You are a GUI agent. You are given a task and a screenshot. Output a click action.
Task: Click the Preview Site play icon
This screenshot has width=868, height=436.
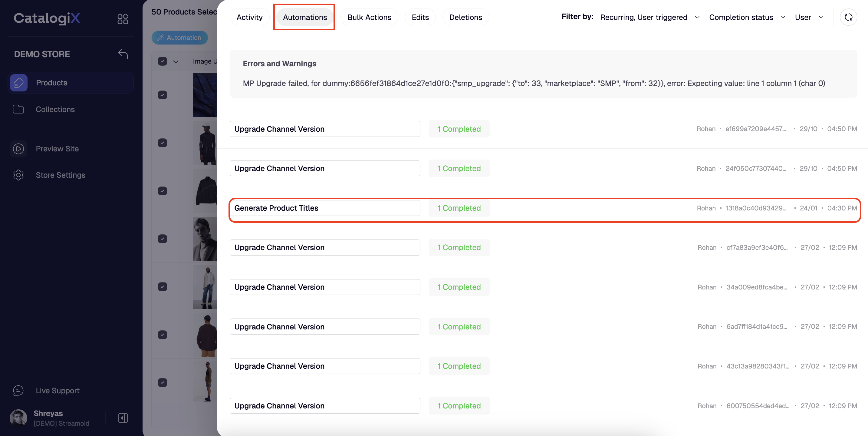click(x=18, y=149)
